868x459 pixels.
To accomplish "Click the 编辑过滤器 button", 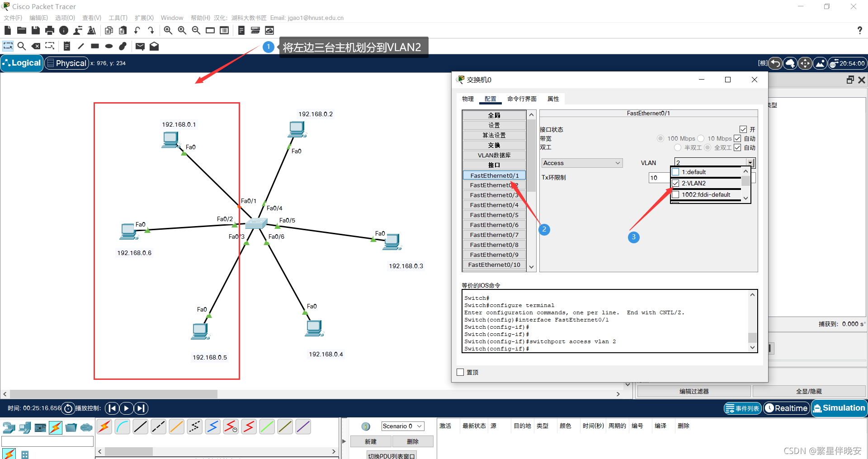I will click(x=694, y=391).
